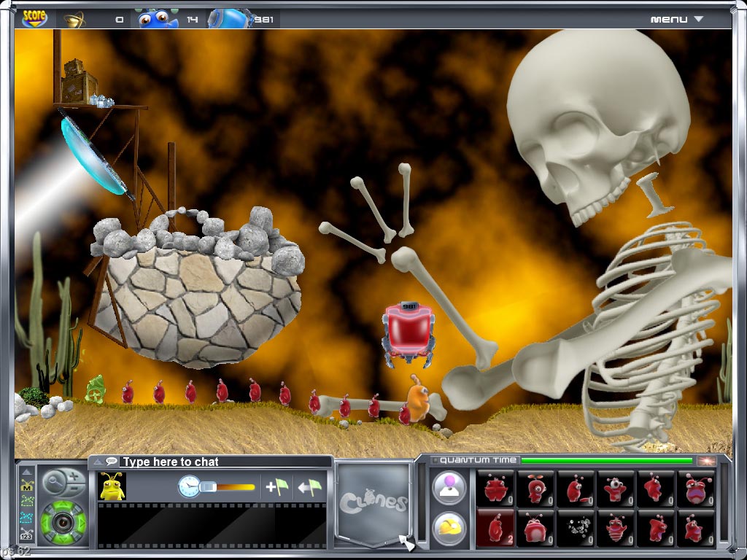Click the yellow Score badge
Image resolution: width=747 pixels, height=560 pixels.
click(x=34, y=18)
